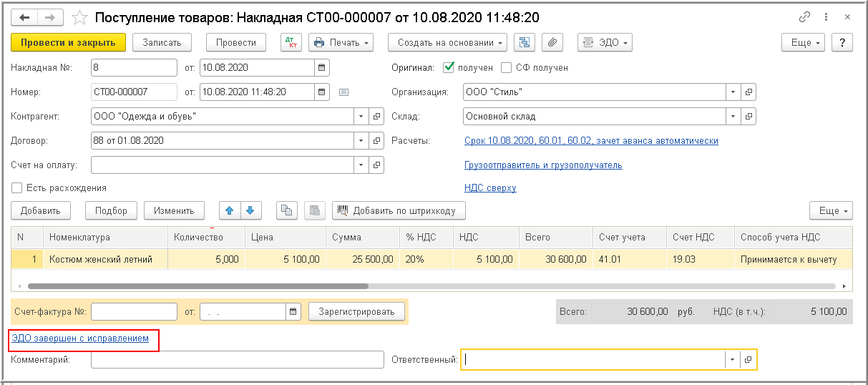Open the table's Еще menu
The width and height of the screenshot is (868, 385).
tap(832, 210)
